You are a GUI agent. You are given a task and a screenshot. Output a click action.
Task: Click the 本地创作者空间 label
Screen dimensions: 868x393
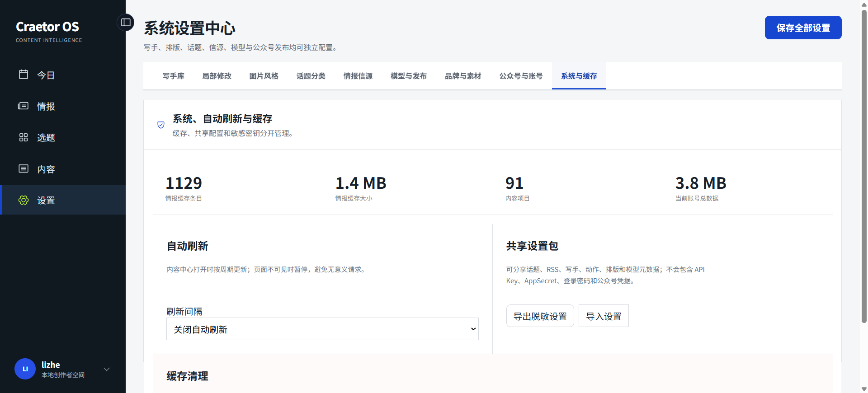click(x=63, y=375)
